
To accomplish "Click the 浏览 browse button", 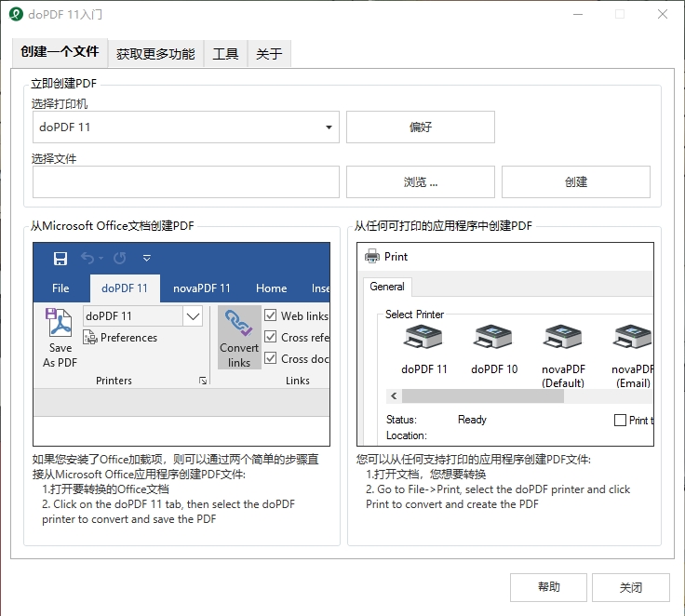I will point(420,182).
